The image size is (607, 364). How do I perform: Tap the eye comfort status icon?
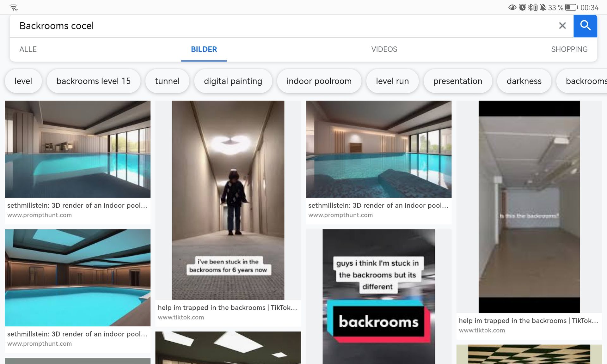[512, 7]
